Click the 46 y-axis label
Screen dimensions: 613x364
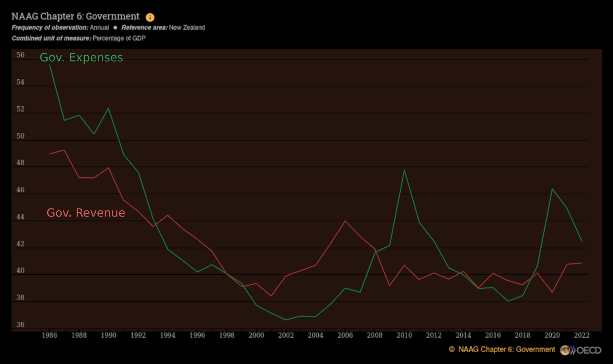pos(21,190)
